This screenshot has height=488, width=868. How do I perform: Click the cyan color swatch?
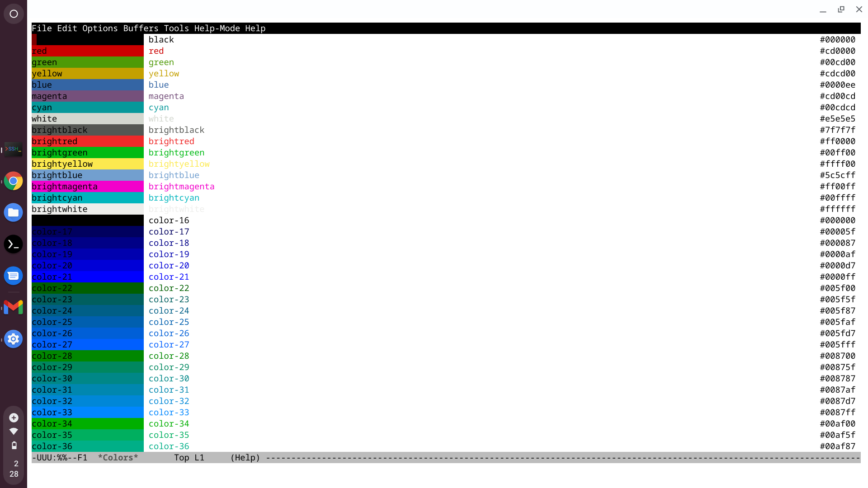coord(87,107)
